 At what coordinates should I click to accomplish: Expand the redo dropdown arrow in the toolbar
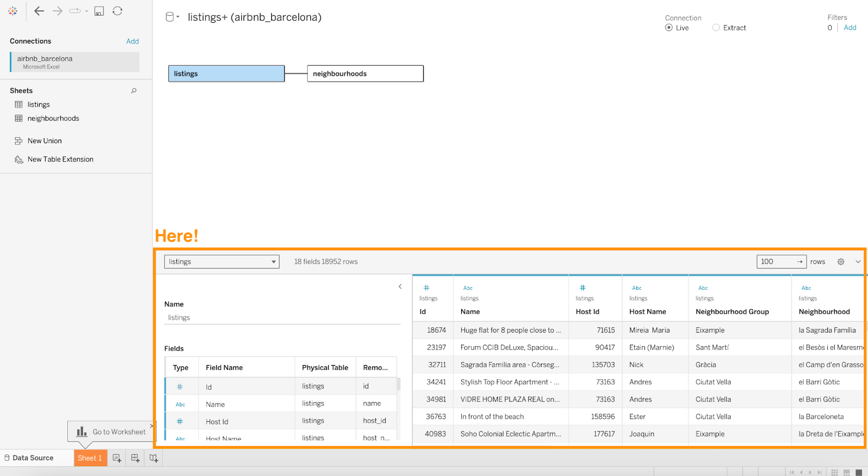point(87,11)
